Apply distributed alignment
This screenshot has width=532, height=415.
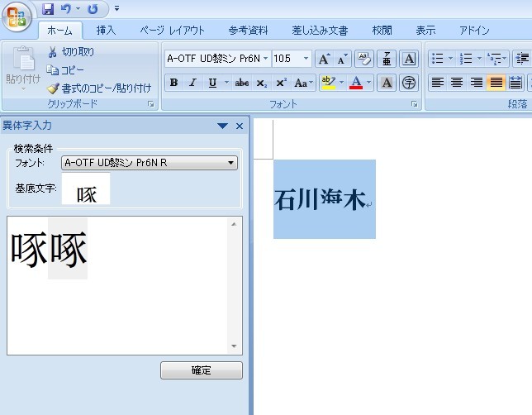pyautogui.click(x=515, y=83)
